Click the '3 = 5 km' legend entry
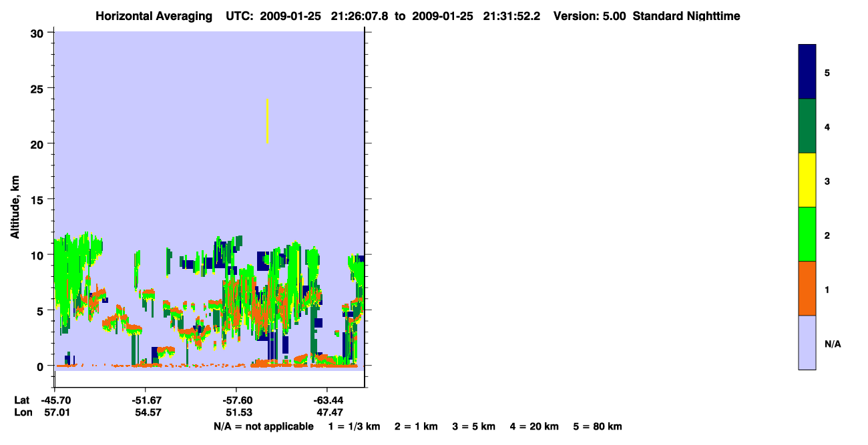 tap(474, 426)
